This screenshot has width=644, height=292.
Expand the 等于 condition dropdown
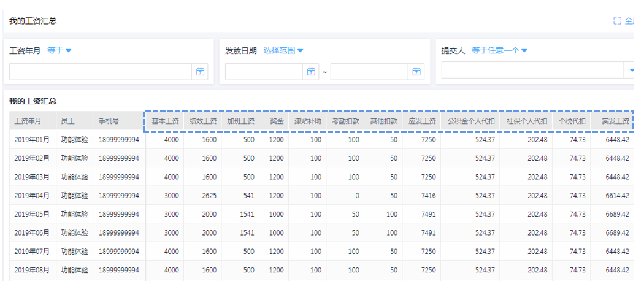click(59, 50)
